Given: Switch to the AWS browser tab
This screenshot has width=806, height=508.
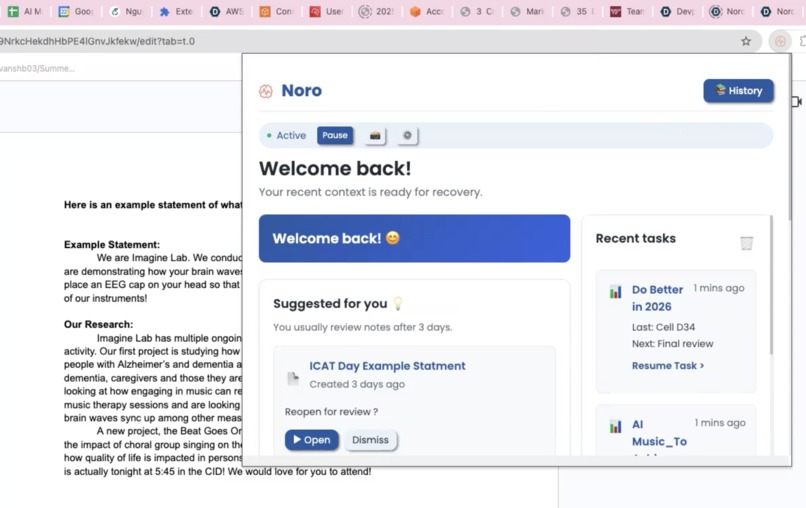Looking at the screenshot, I should point(227,11).
